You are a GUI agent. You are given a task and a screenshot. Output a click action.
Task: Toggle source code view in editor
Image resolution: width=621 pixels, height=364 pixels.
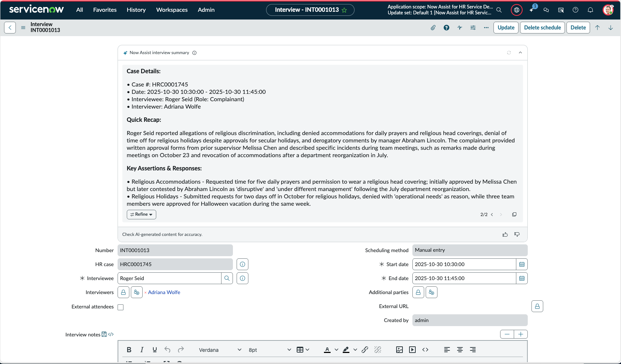coord(425,350)
